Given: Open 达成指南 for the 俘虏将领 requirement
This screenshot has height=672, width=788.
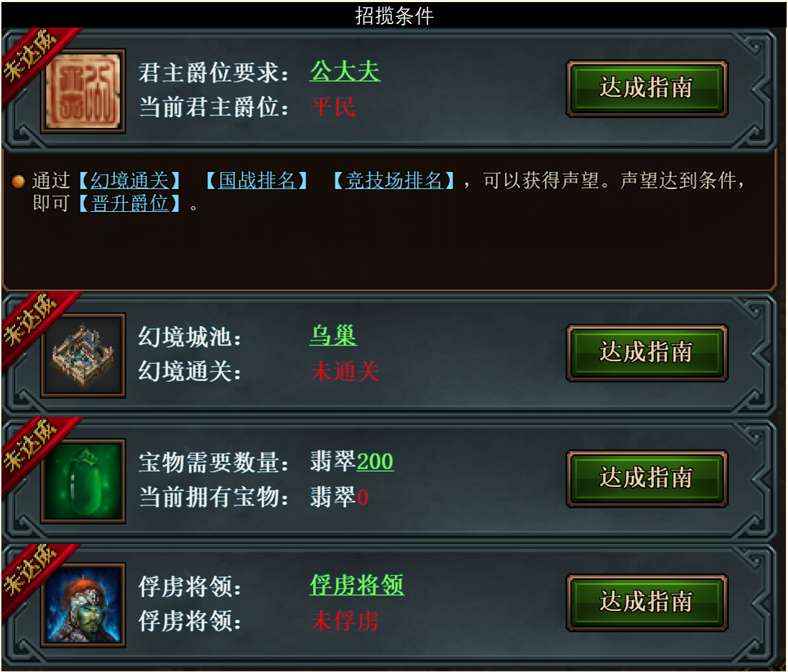Looking at the screenshot, I should [x=646, y=603].
